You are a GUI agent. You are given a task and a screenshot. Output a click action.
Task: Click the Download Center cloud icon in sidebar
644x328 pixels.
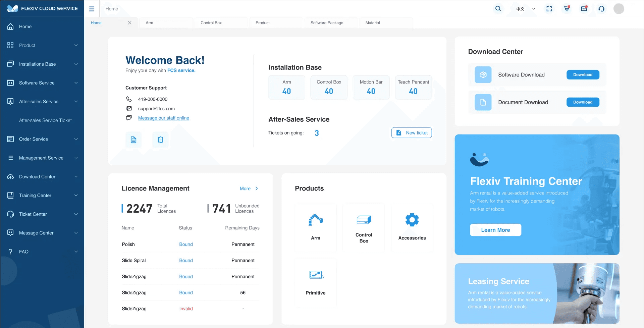tap(10, 177)
